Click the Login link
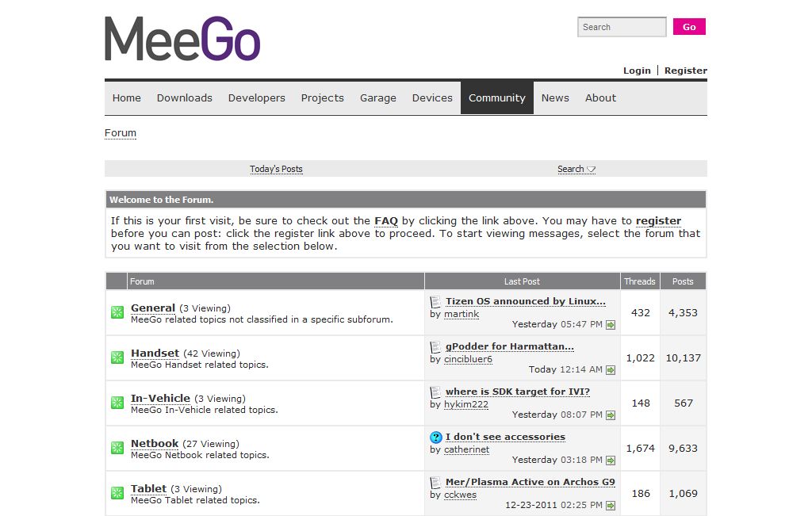 637,71
